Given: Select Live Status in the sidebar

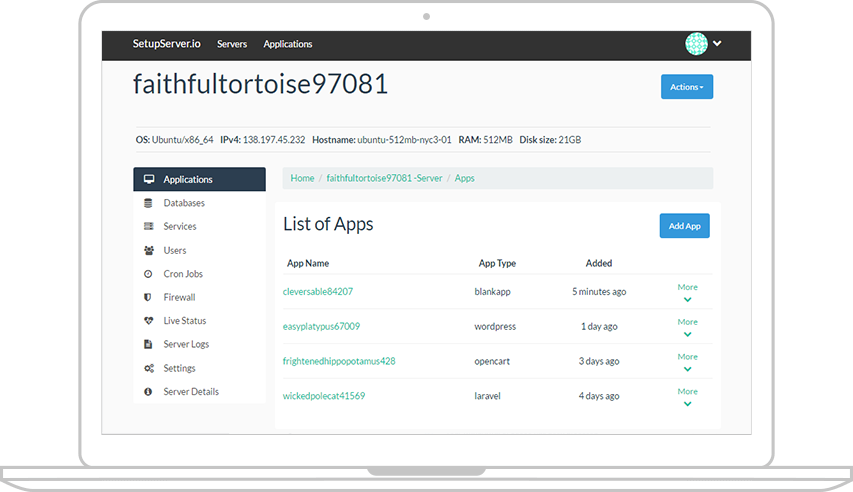Looking at the screenshot, I should click(199, 321).
